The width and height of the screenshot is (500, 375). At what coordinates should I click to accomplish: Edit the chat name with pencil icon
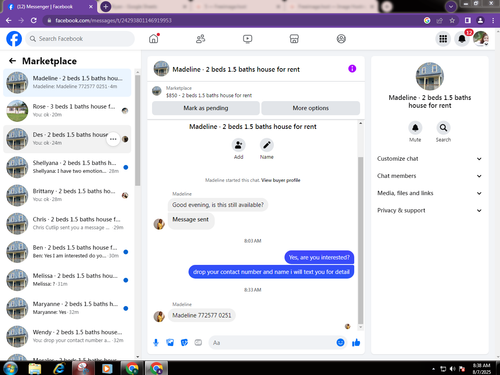pyautogui.click(x=267, y=145)
